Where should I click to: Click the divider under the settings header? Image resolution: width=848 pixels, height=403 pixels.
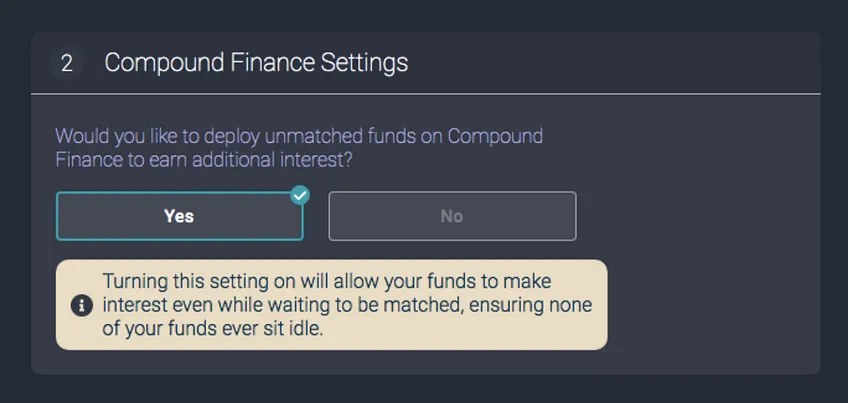point(426,94)
